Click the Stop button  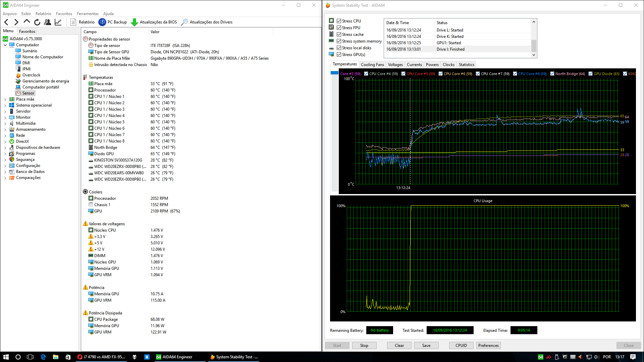click(364, 346)
